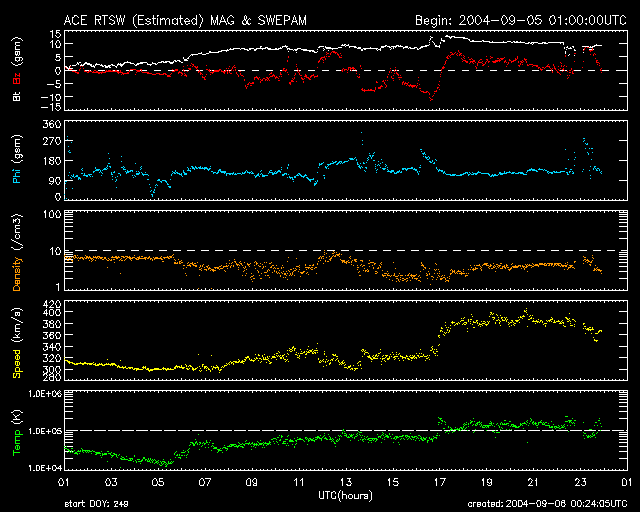Click the '17' hour label on time axis
Viewport: 640px width, 512px height.
point(440,482)
